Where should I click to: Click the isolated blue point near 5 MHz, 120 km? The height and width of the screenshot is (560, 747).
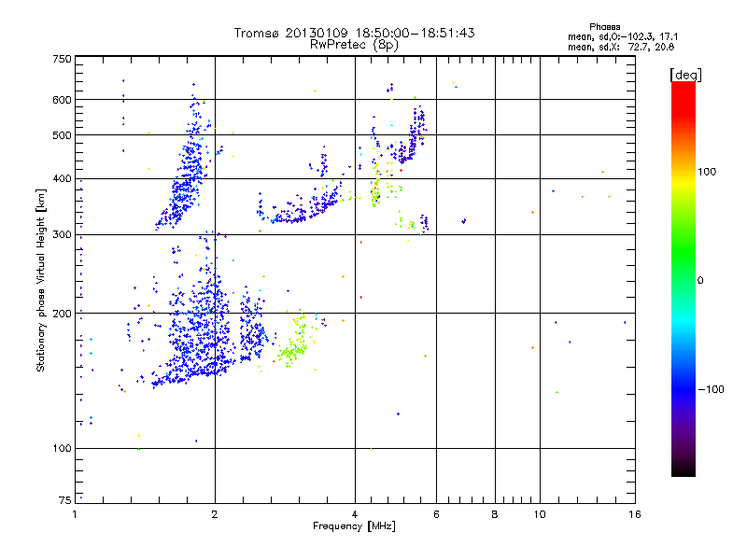399,413
